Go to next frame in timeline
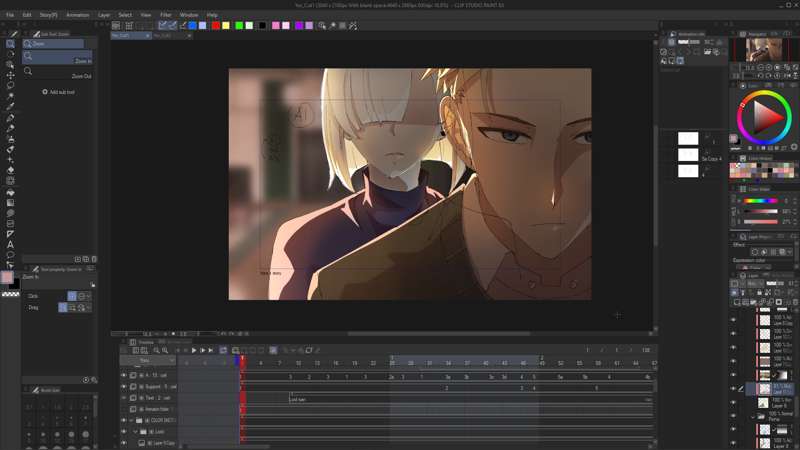800x450 pixels. (x=203, y=351)
